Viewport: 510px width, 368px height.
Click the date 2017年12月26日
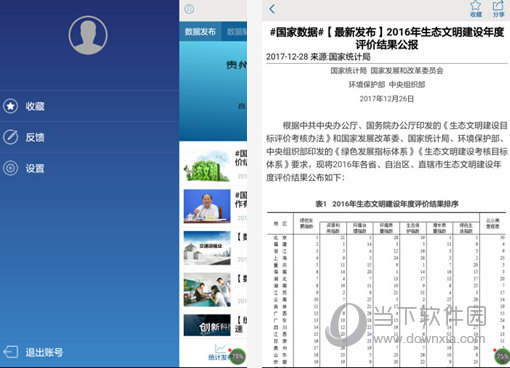[x=387, y=99]
